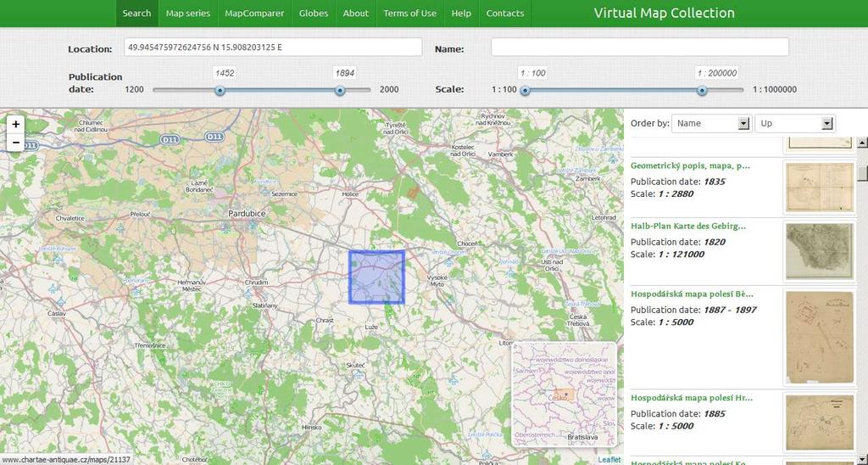The height and width of the screenshot is (465, 868).
Task: Click the Choceň town label
Action: [468, 244]
